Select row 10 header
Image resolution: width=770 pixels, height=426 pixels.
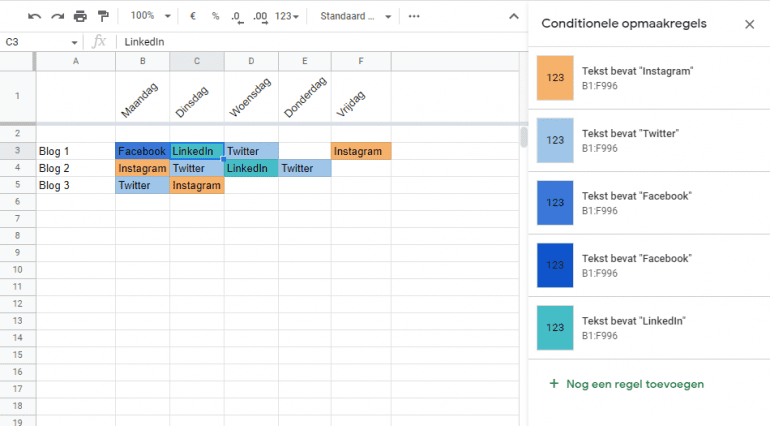[17, 269]
